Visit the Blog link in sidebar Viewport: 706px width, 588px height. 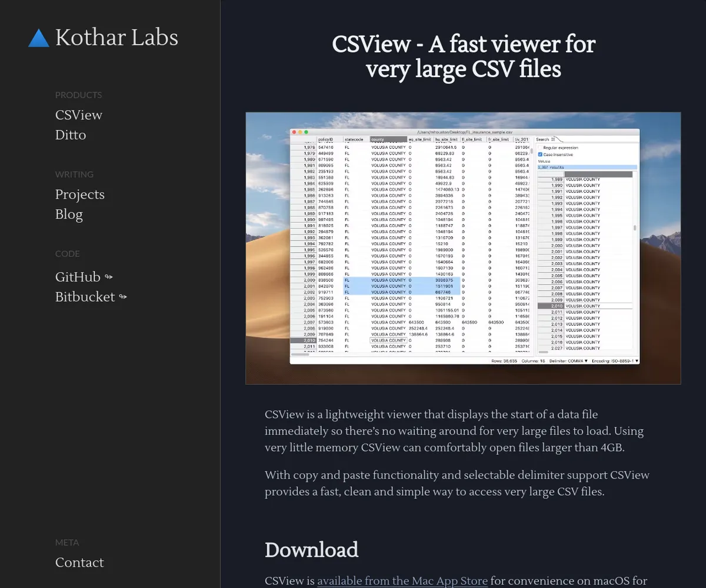tap(69, 215)
